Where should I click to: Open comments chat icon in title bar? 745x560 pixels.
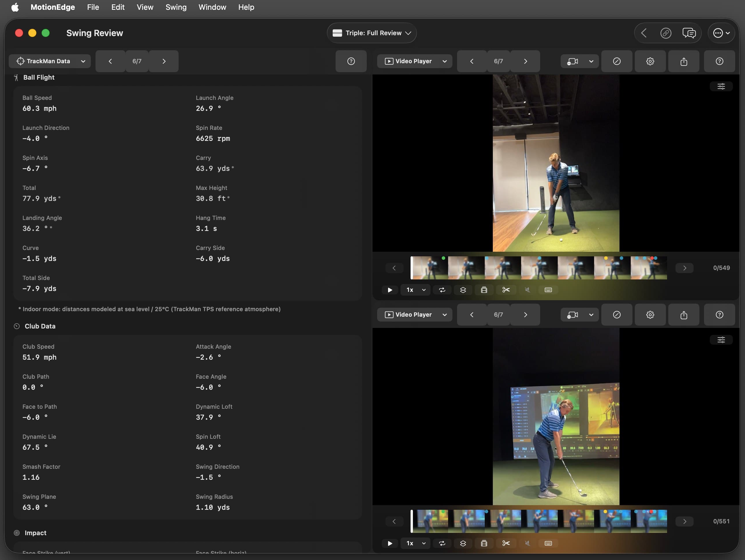click(x=689, y=33)
